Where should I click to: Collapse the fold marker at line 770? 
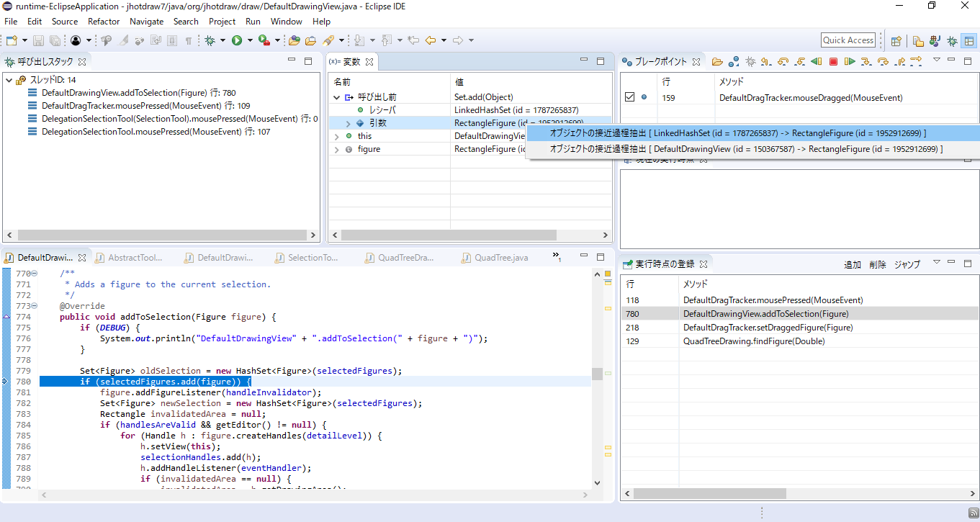(35, 274)
